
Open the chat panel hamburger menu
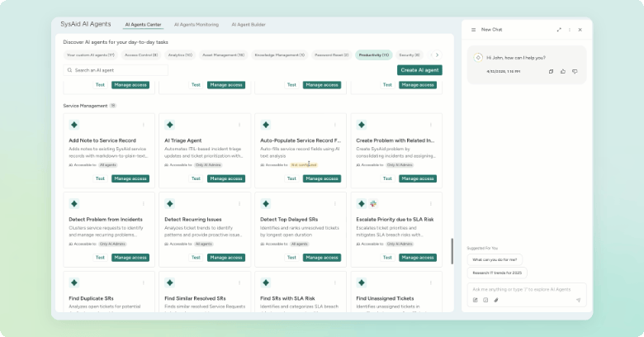point(473,30)
